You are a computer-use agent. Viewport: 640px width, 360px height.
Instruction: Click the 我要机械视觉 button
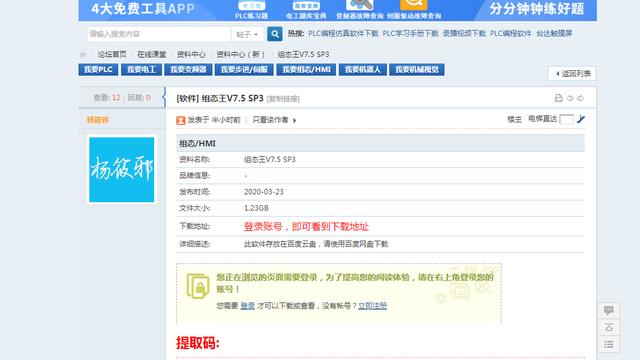417,69
